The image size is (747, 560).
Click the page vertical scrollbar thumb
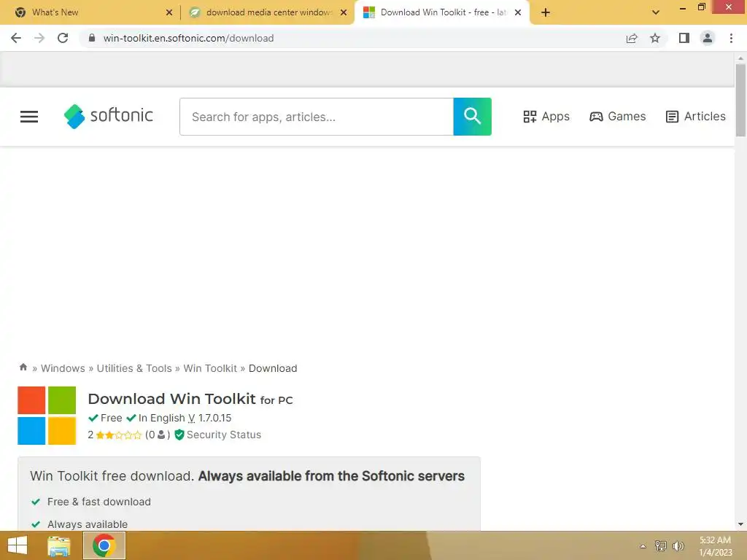tap(740, 100)
